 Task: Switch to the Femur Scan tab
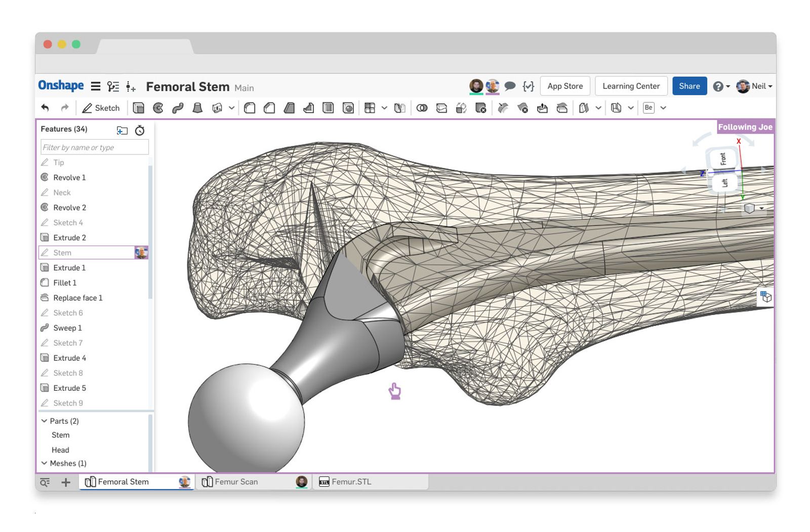pos(236,482)
